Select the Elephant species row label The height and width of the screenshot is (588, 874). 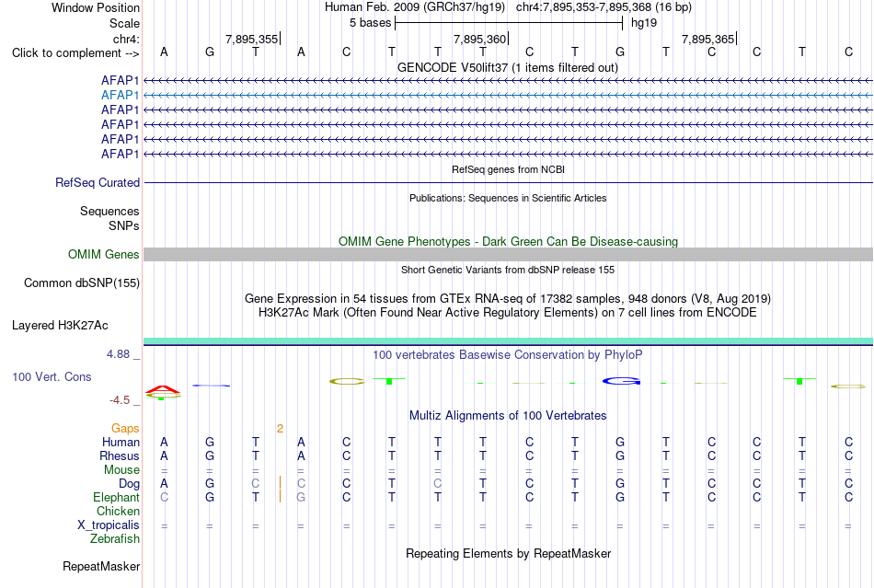point(116,498)
